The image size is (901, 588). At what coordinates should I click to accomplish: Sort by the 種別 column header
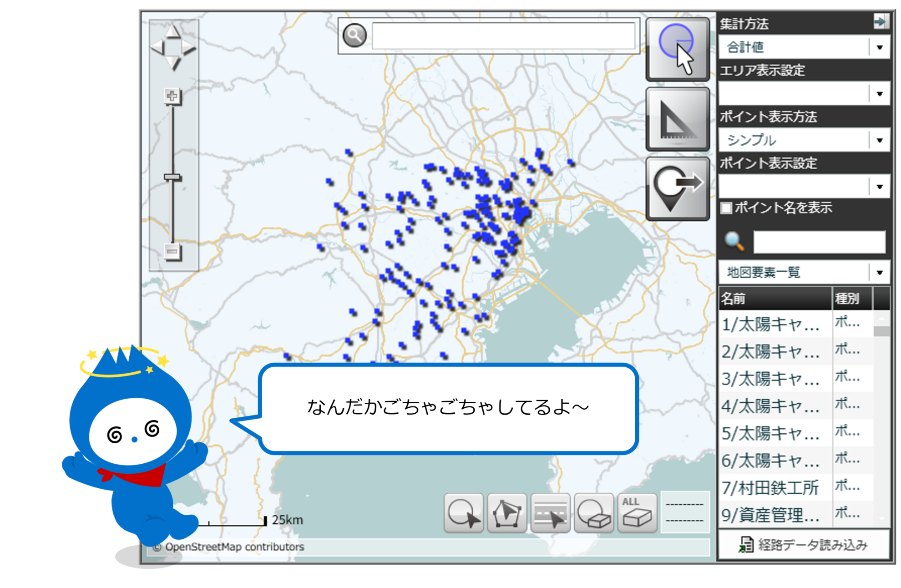point(852,299)
